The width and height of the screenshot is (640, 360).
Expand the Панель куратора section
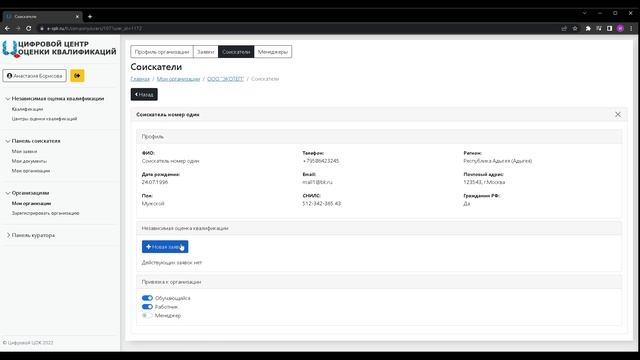coord(31,236)
